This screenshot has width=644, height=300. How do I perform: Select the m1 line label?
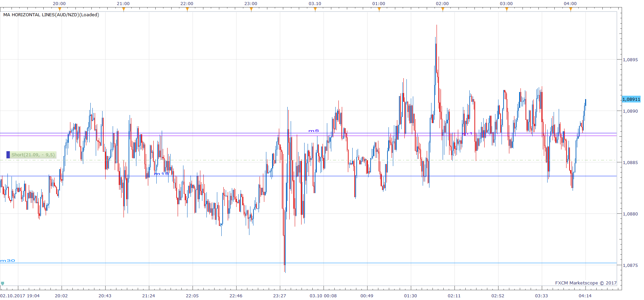467,134
